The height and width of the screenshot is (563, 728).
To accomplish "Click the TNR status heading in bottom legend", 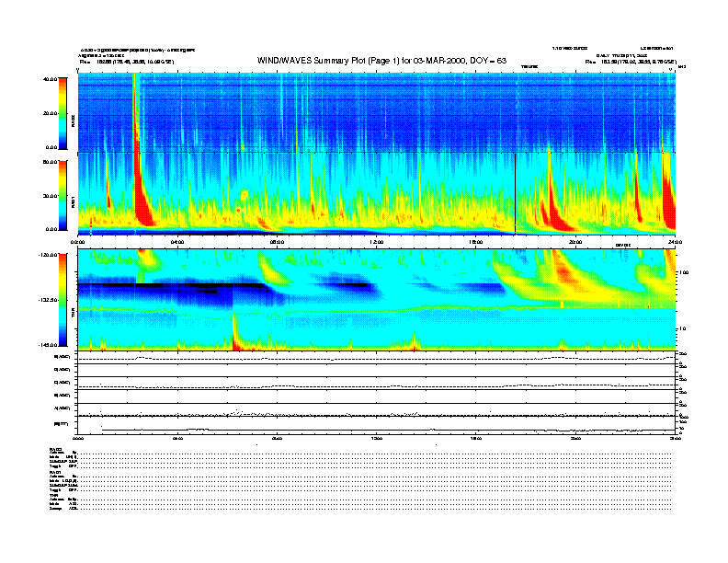I will pyautogui.click(x=53, y=495).
